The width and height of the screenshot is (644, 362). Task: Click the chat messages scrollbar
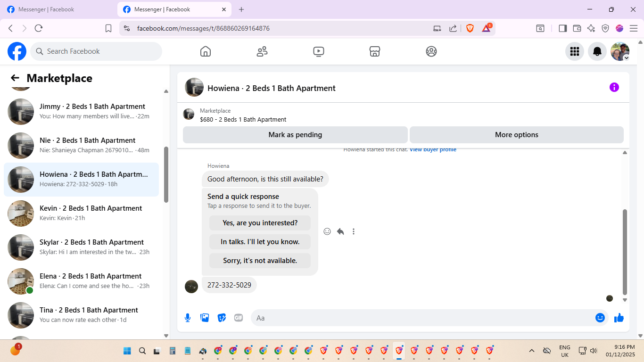tap(625, 252)
